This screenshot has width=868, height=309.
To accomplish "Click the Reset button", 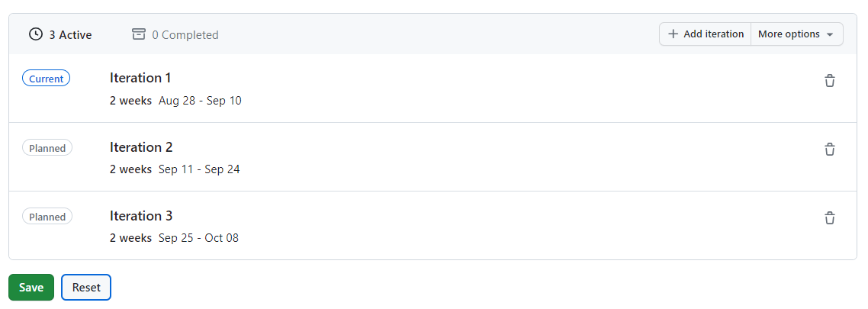I will tap(86, 288).
